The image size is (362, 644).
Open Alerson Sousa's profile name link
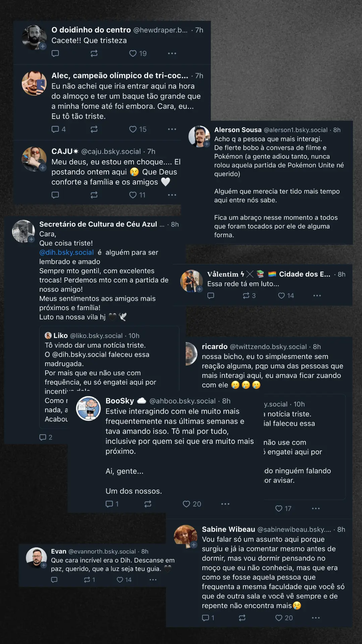238,130
